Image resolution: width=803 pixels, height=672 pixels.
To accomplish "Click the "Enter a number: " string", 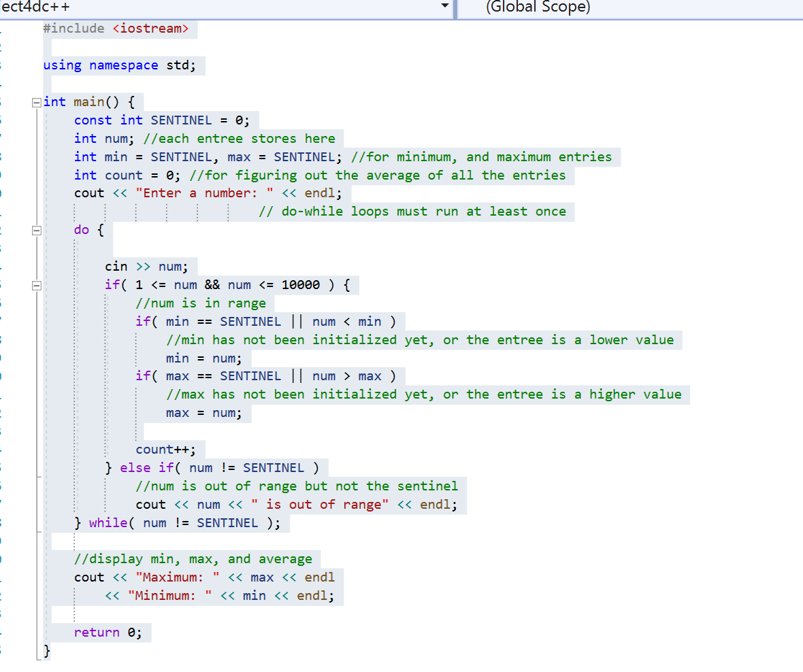I will tap(204, 193).
